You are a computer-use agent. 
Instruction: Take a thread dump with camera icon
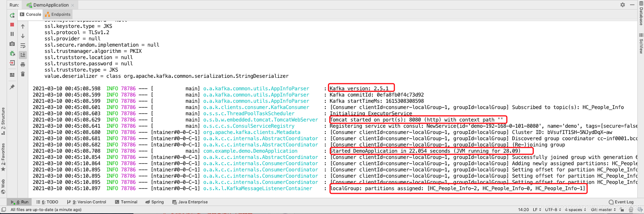click(x=12, y=44)
